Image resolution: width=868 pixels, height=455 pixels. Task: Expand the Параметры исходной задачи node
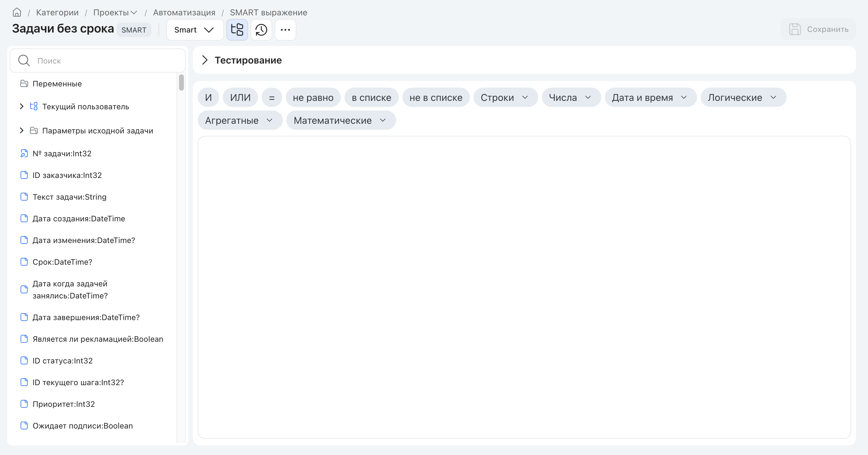(x=22, y=131)
